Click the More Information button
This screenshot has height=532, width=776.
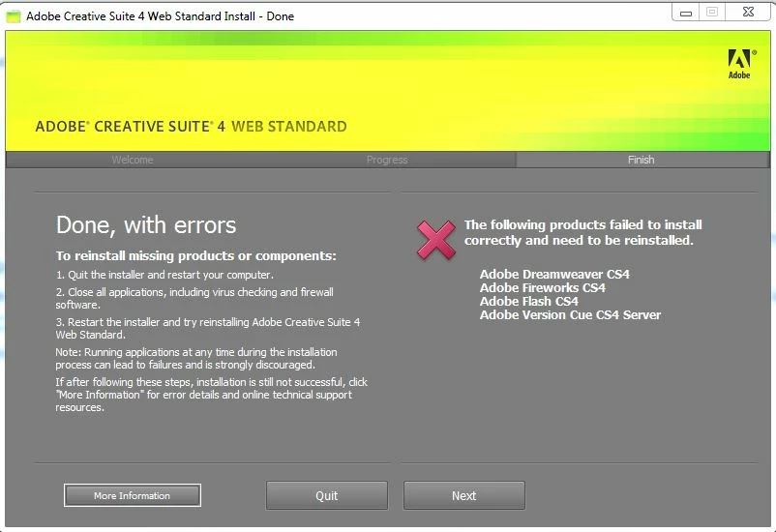point(133,495)
